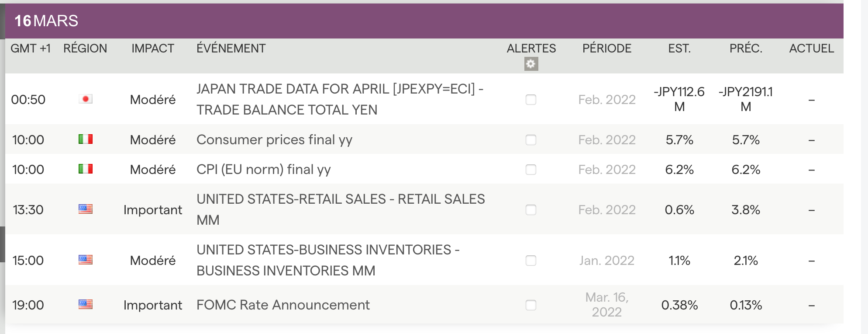The height and width of the screenshot is (334, 868).
Task: Open the alerts settings gear icon
Action: (531, 64)
